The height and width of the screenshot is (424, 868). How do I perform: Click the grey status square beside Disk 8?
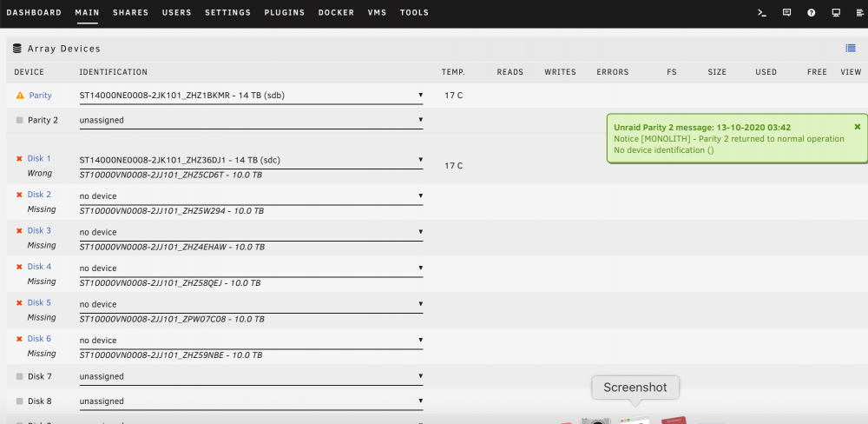[x=19, y=401]
